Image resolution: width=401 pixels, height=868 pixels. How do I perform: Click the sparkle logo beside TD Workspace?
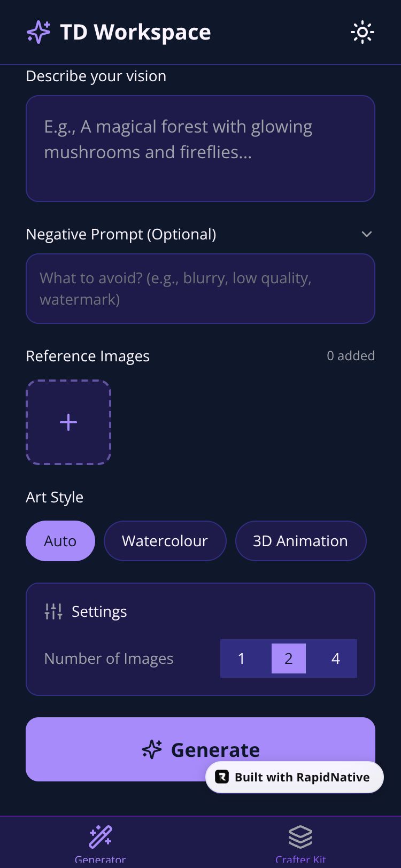point(38,32)
